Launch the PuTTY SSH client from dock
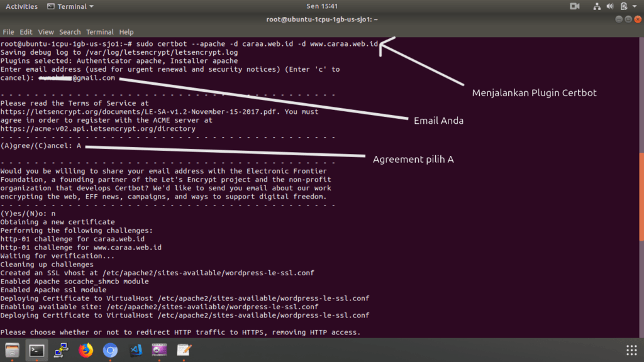The height and width of the screenshot is (362, 644). tap(61, 350)
